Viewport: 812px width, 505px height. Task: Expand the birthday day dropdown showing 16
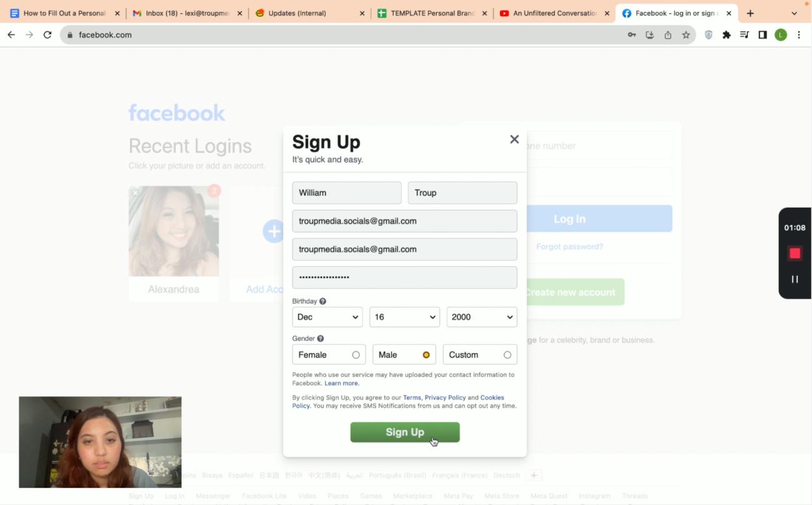(x=404, y=317)
